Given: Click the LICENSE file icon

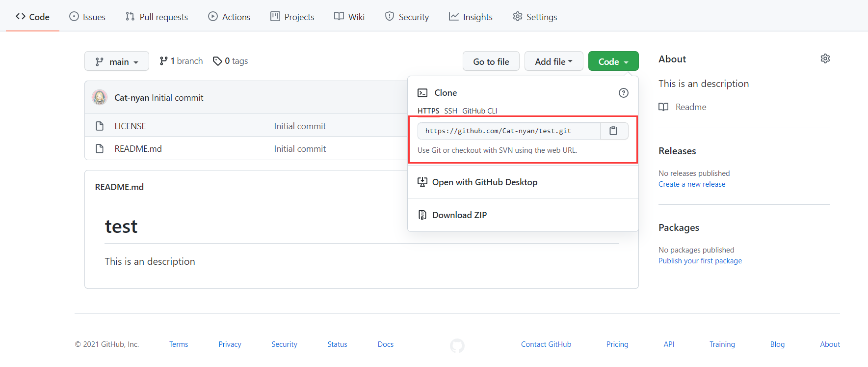Looking at the screenshot, I should point(100,126).
